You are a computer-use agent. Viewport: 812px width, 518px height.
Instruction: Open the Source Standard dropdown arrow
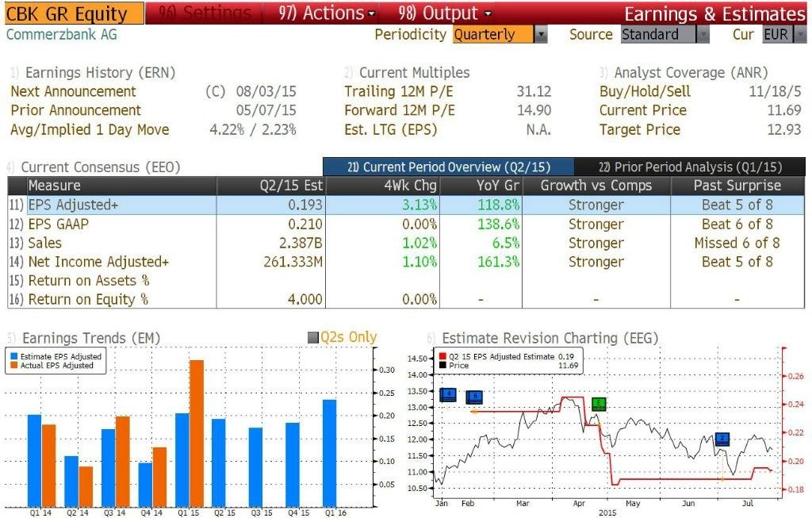703,35
